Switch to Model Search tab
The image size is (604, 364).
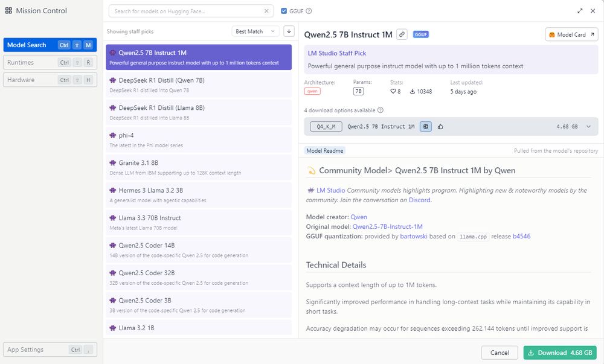pos(50,45)
